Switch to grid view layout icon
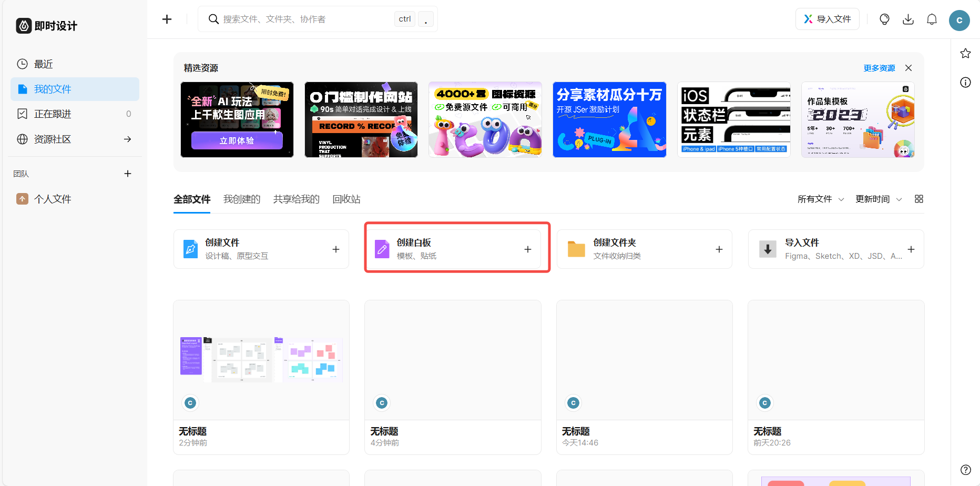 (919, 199)
